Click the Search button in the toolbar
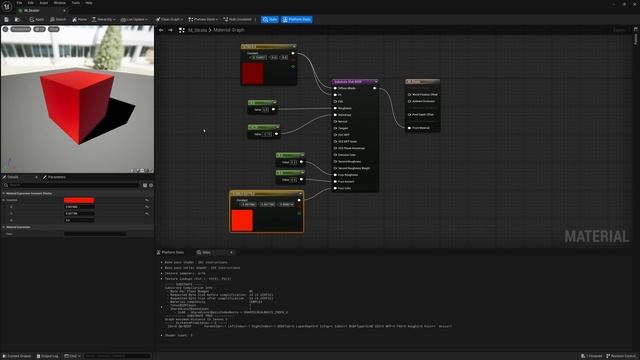The width and height of the screenshot is (640, 360). point(58,19)
